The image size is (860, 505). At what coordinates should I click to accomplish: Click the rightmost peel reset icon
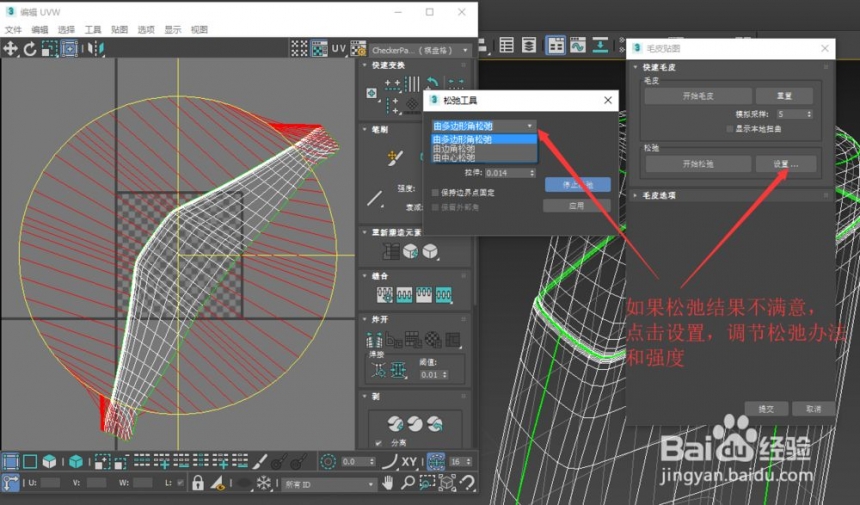click(x=435, y=424)
